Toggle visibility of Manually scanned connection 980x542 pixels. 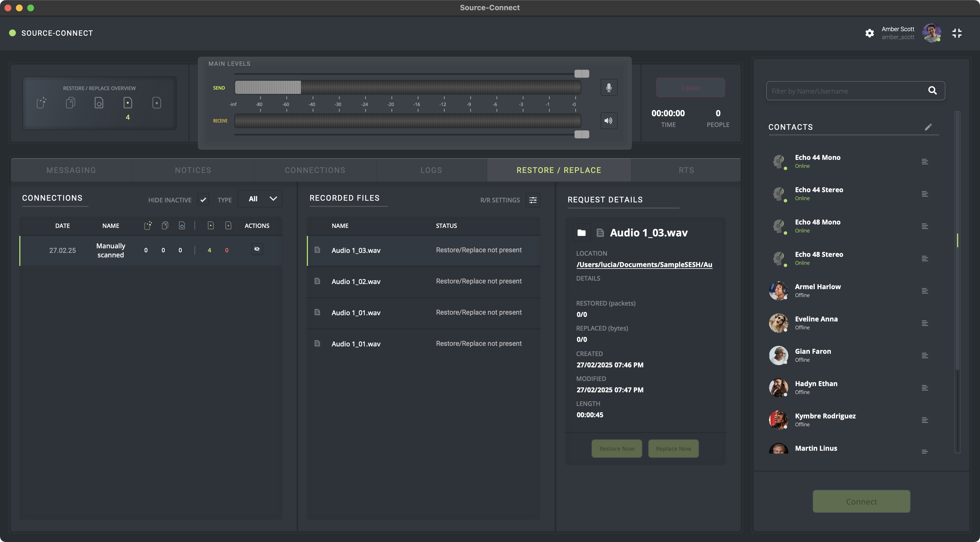click(x=257, y=249)
